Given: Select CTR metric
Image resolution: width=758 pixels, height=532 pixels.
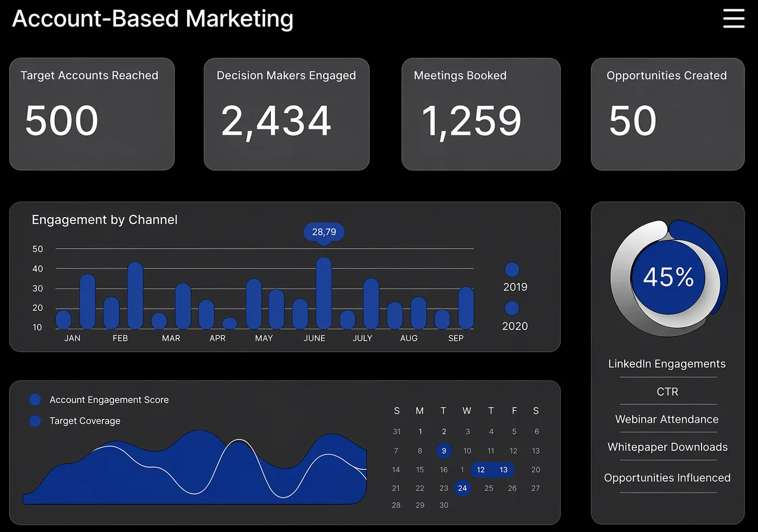Looking at the screenshot, I should [x=667, y=392].
